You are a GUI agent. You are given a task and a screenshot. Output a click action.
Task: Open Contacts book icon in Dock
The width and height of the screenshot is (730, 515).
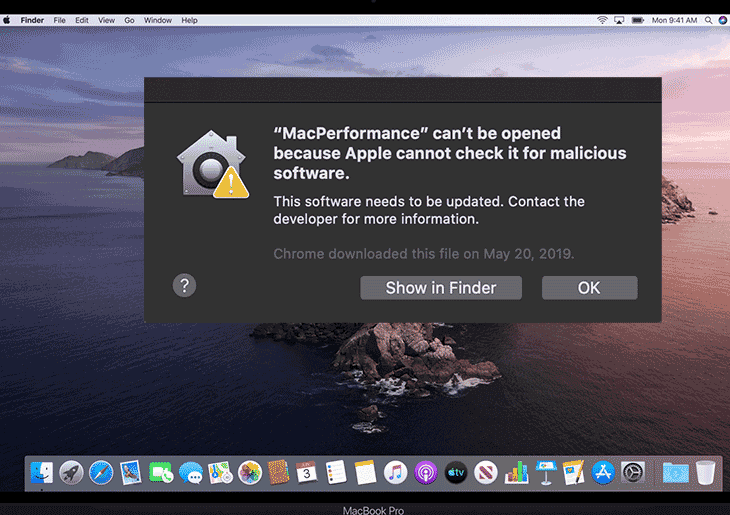[x=278, y=473]
